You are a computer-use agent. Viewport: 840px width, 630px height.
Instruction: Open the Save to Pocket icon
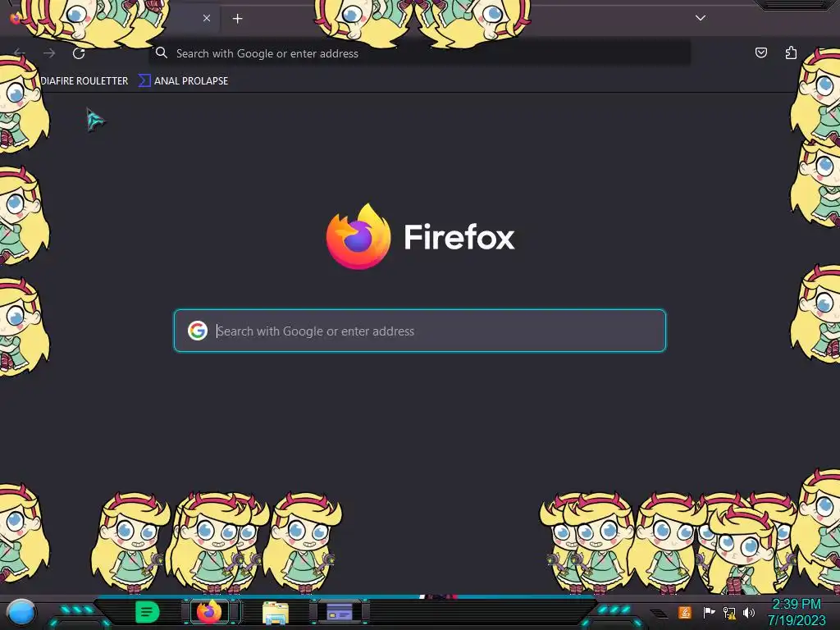pyautogui.click(x=760, y=52)
